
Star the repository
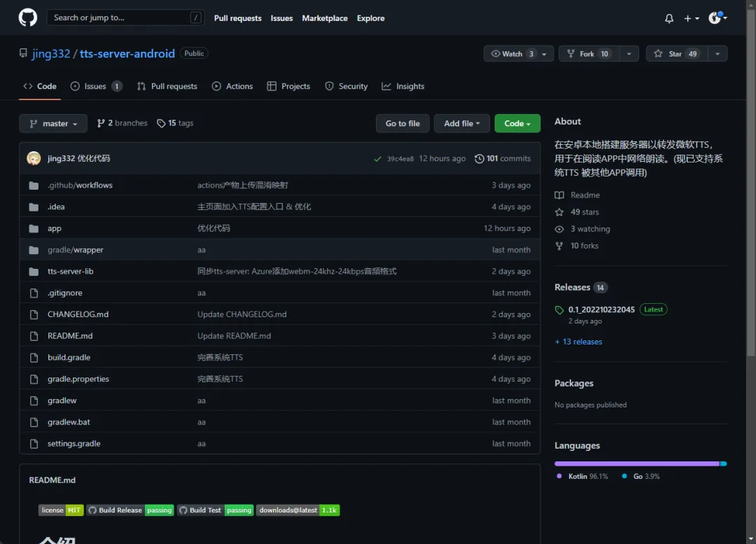coord(677,53)
